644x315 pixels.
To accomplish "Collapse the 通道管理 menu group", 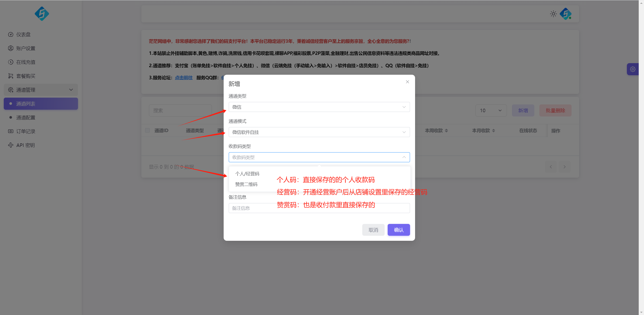I will click(41, 90).
